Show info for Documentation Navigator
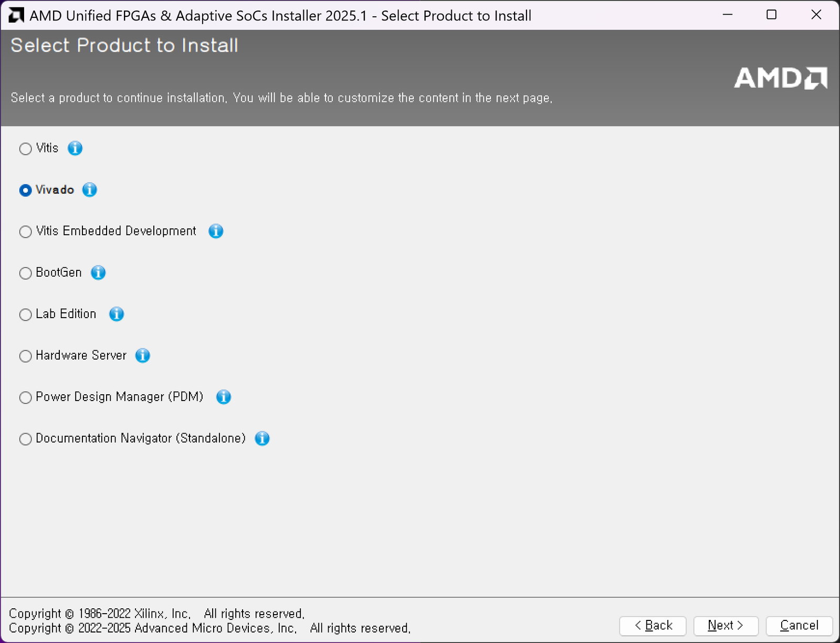The height and width of the screenshot is (643, 840). click(262, 439)
